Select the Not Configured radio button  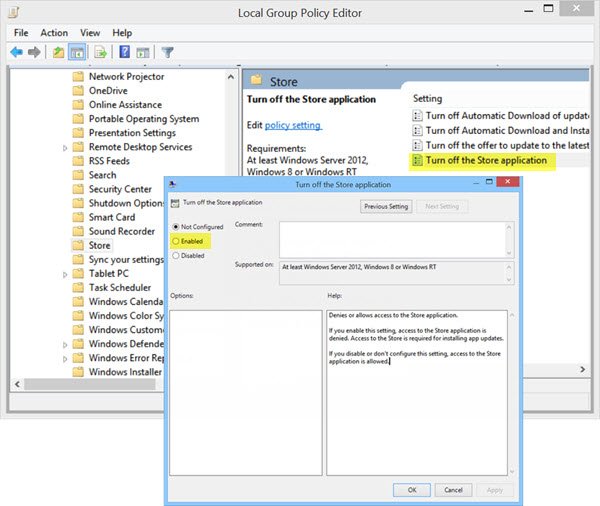[x=176, y=227]
